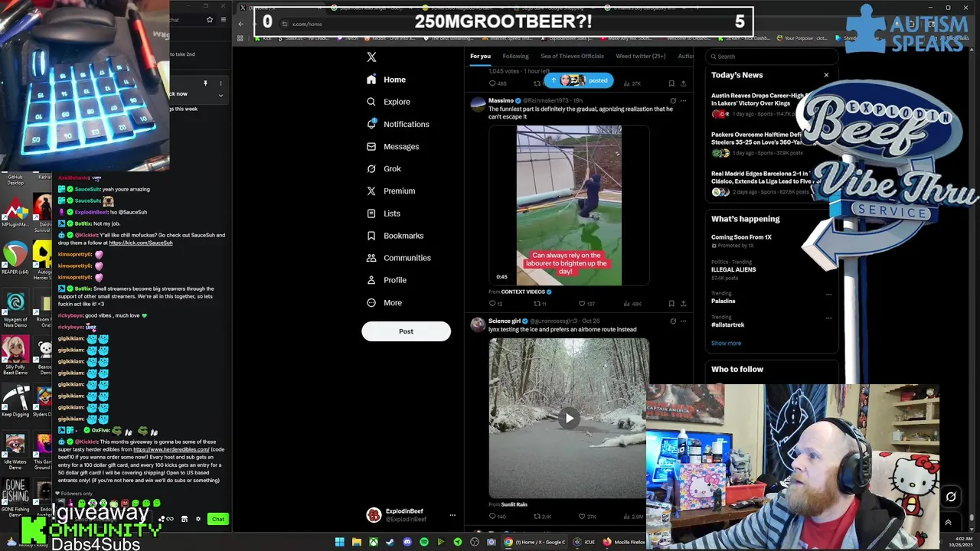Open the #allstartrek trending topic
The width and height of the screenshot is (980, 551).
[727, 324]
